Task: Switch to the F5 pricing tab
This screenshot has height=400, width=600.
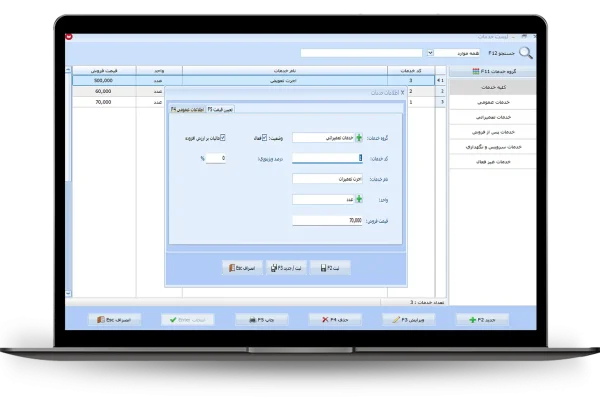Action: point(220,109)
